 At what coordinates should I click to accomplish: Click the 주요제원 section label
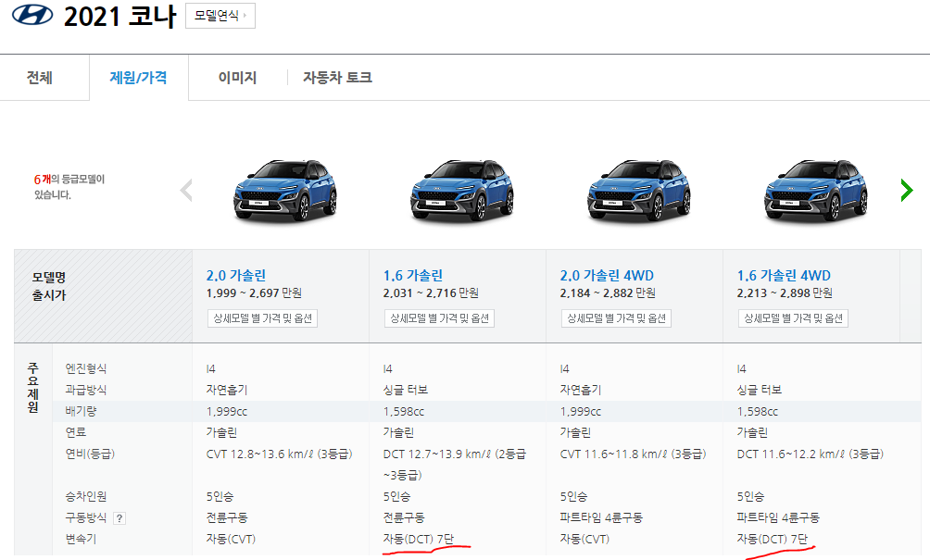(x=33, y=388)
